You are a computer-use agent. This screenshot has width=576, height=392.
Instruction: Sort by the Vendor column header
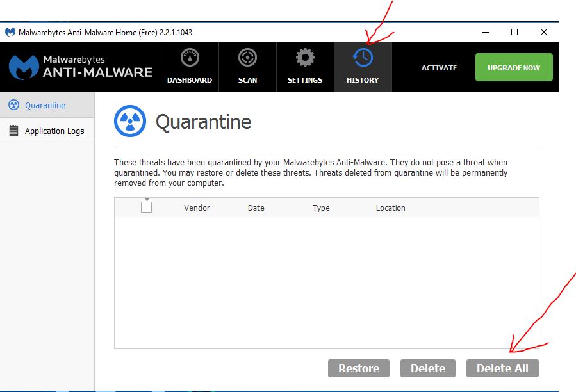point(197,208)
